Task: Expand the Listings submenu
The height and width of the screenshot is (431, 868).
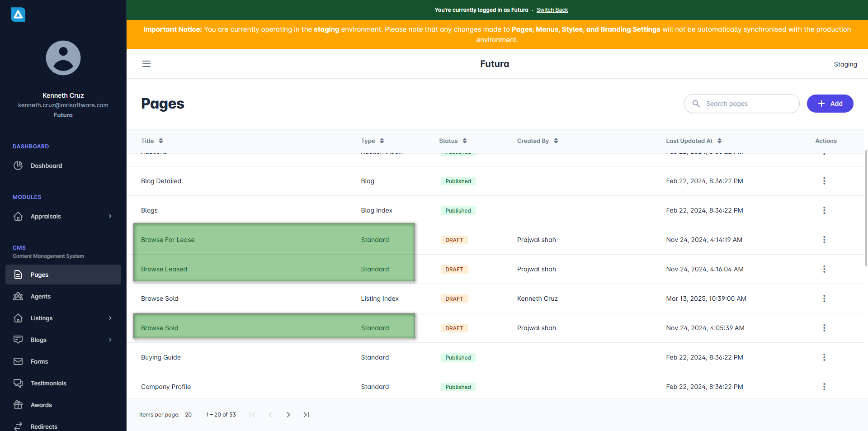Action: point(110,318)
